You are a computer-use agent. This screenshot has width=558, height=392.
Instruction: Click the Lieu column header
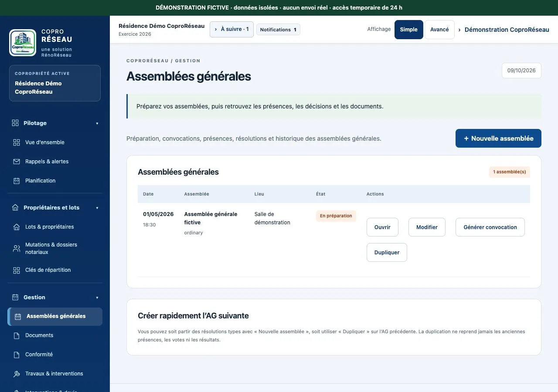[x=259, y=194]
